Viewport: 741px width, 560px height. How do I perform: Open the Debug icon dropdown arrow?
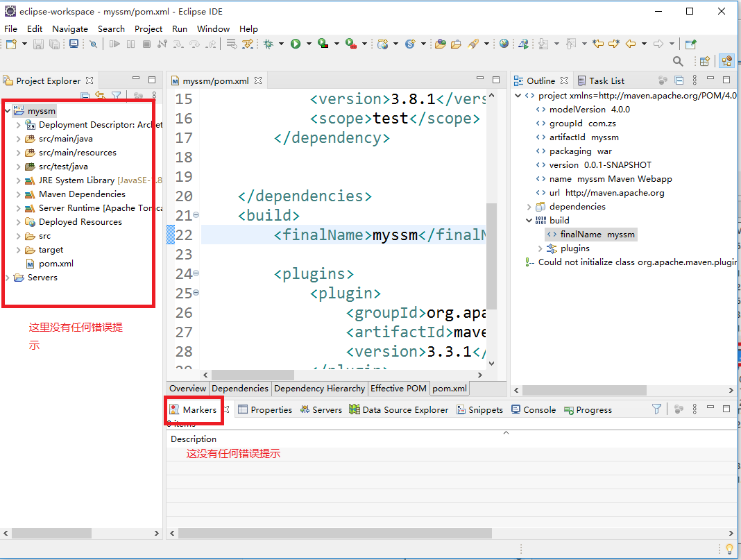click(281, 44)
